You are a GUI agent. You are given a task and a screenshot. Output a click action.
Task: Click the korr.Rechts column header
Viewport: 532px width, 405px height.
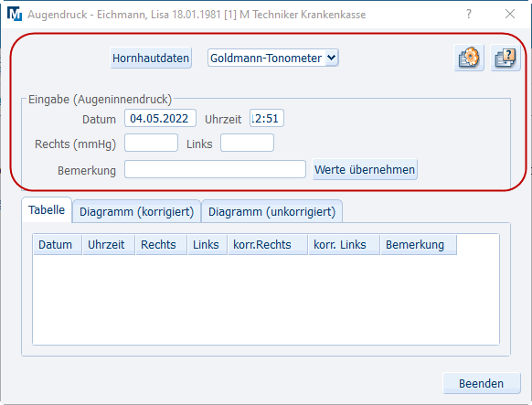coord(268,245)
